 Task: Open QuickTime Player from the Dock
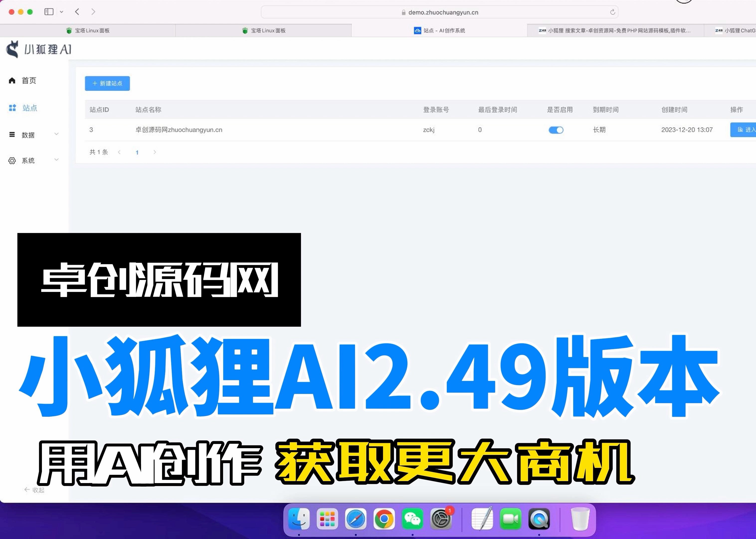[x=539, y=519]
